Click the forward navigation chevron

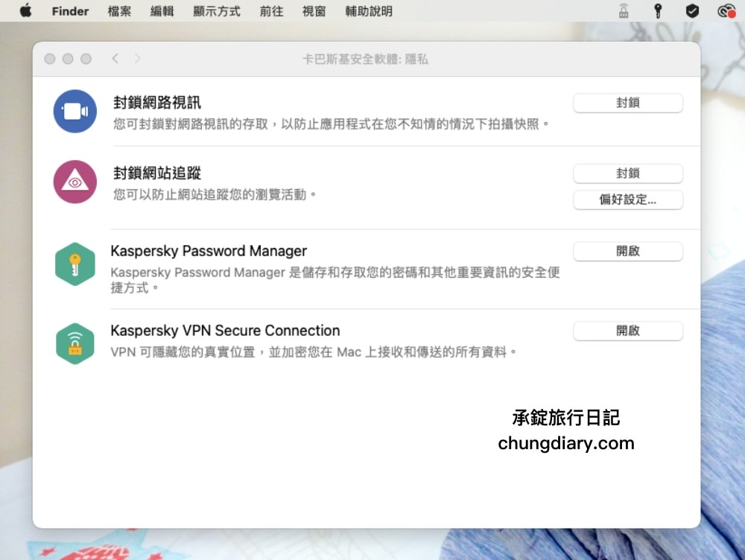tap(136, 58)
